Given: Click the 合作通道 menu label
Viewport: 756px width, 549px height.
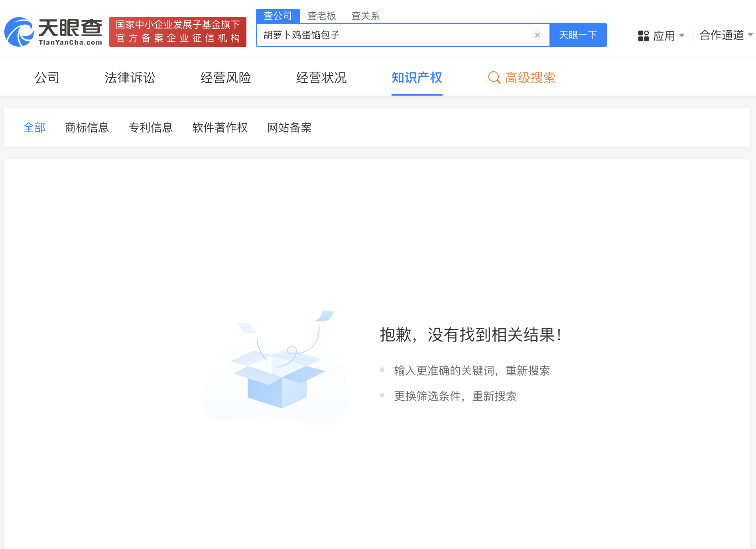Looking at the screenshot, I should (x=722, y=35).
